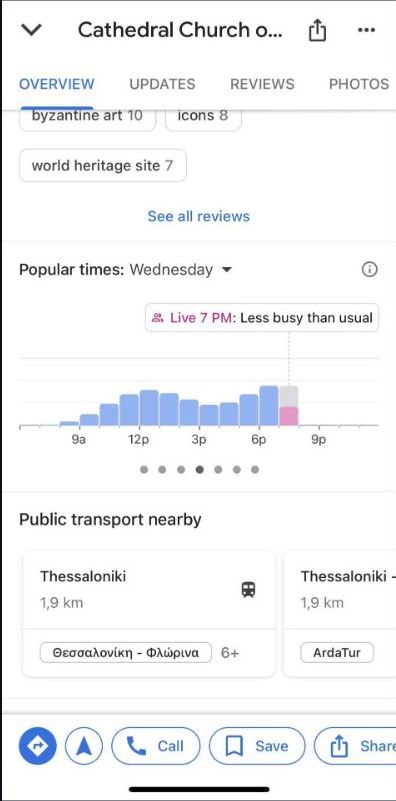Select the Θεσσαλονίκη - Φλώρινα route chip

126,652
